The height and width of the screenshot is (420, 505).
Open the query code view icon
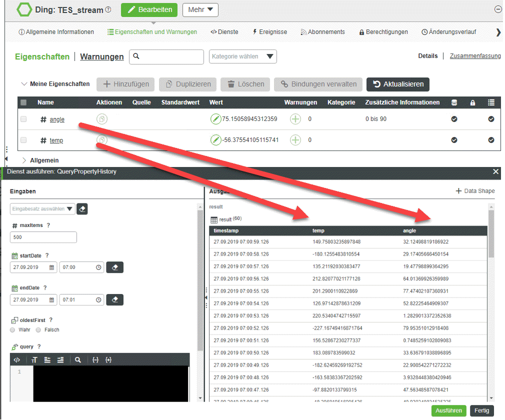(x=16, y=359)
